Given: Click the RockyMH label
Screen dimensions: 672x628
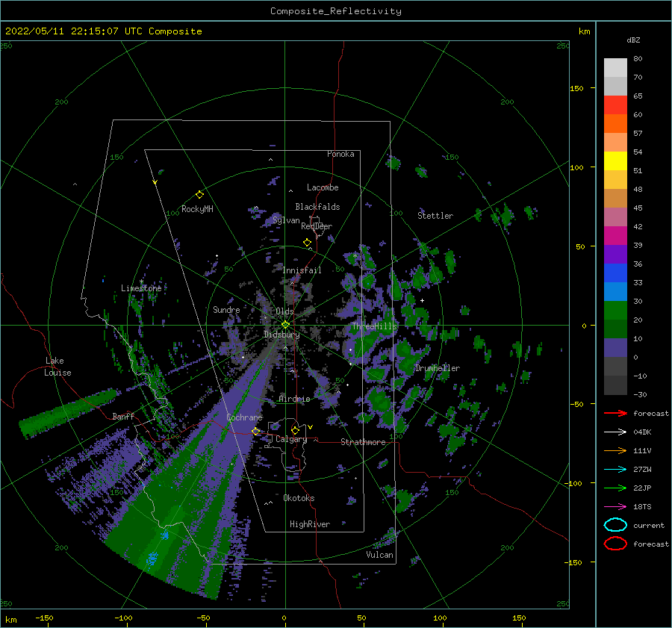Looking at the screenshot, I should (x=197, y=209).
